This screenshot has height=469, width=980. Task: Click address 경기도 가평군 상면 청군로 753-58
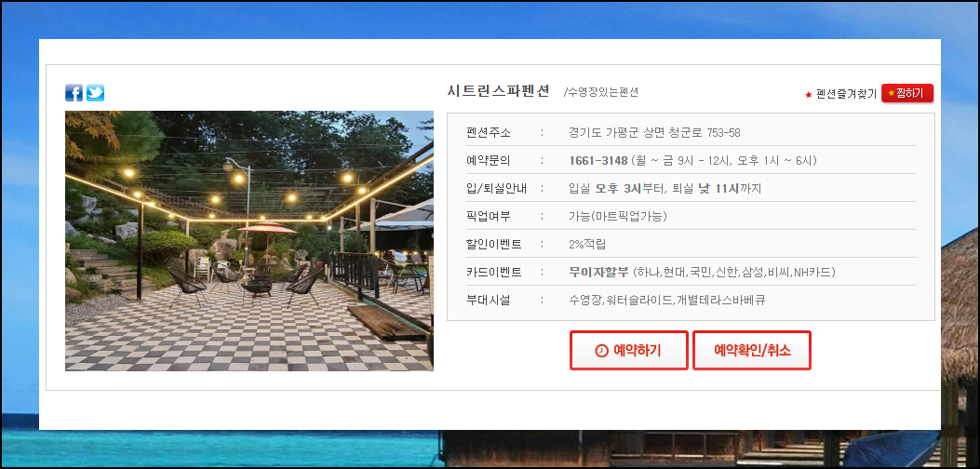654,132
